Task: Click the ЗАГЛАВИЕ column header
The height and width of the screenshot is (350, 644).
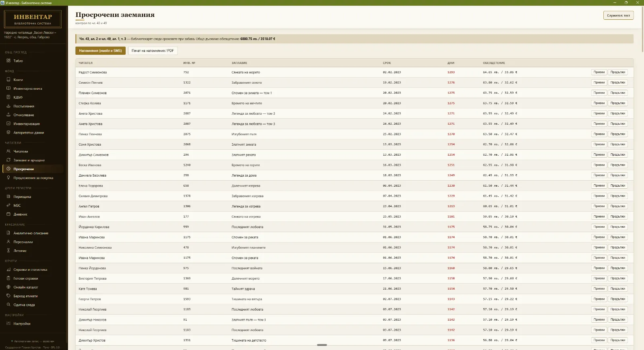Action: 239,63
